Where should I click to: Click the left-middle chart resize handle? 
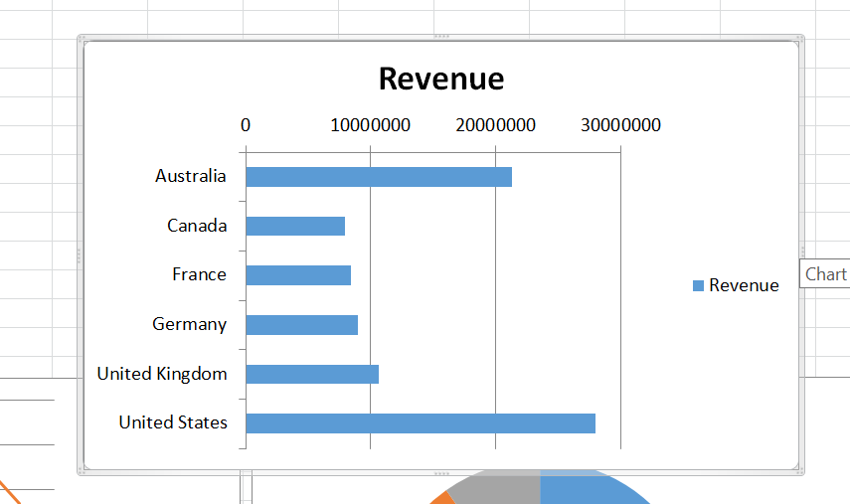(x=80, y=254)
